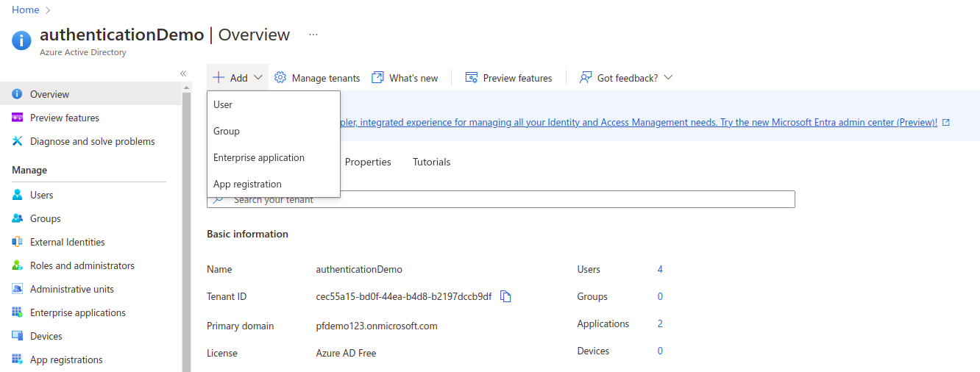Click the App registrations sidebar icon
This screenshot has width=980, height=372.
17,360
